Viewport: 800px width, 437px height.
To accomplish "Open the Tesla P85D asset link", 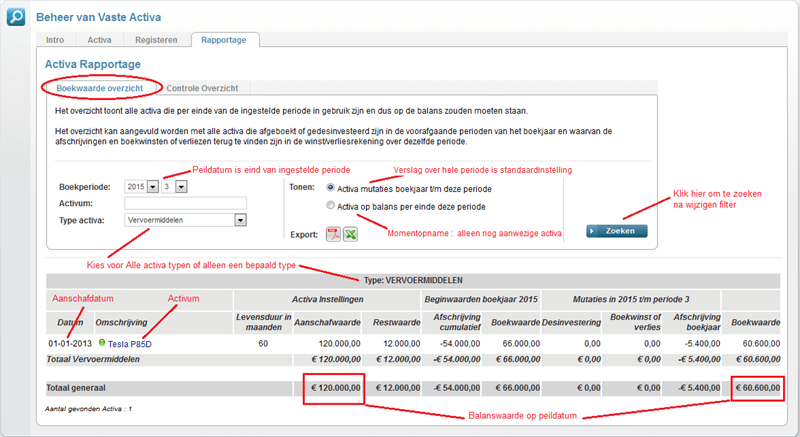I will coord(130,344).
